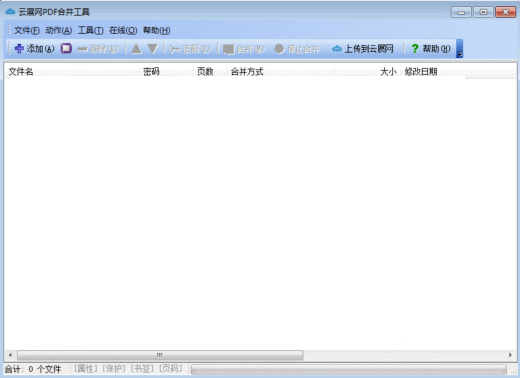
Task: Sort by 文件名 column header
Action: (73, 71)
